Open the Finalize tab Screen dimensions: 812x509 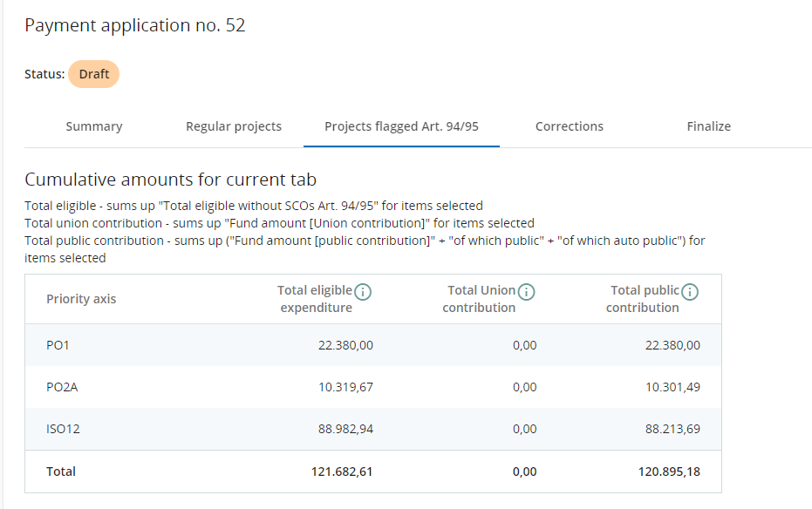(709, 126)
